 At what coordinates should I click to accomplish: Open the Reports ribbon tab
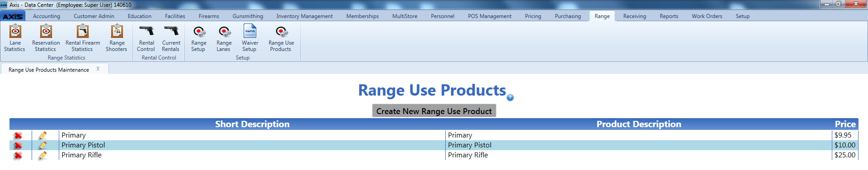pos(669,16)
